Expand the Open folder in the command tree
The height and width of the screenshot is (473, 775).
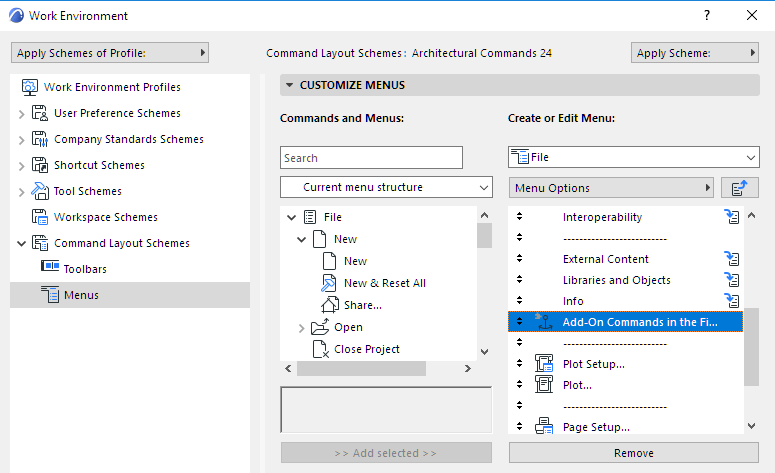(301, 327)
